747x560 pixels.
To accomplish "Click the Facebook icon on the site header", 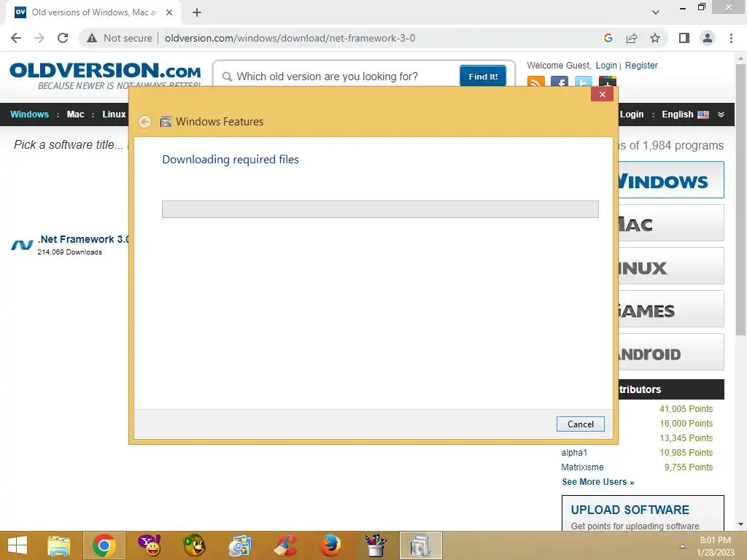I will (x=560, y=82).
